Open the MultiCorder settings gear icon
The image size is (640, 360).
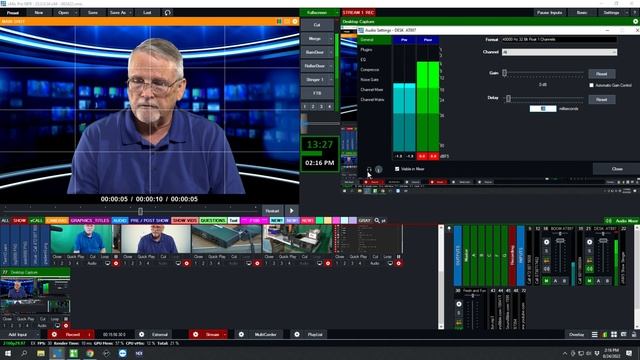coord(241,334)
